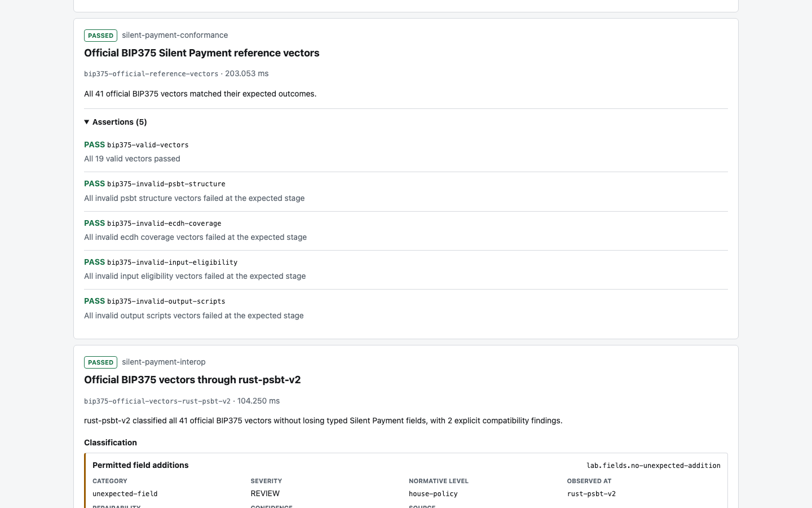Click the CATEGORY column label
812x508 pixels.
click(110, 481)
